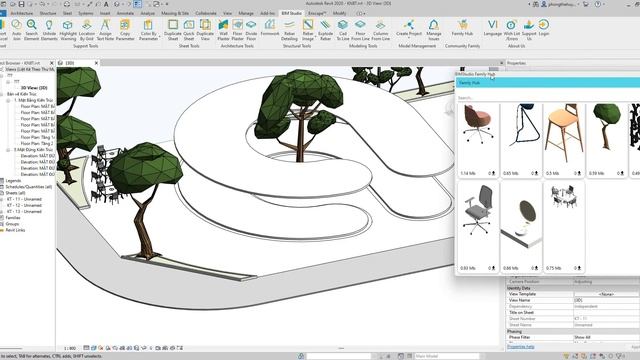
Task: Click the Unhide Elements tool
Action: point(49,30)
